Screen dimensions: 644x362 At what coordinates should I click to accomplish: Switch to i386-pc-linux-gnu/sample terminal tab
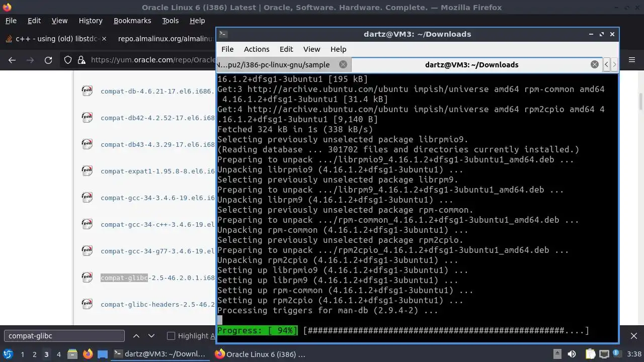coord(284,64)
